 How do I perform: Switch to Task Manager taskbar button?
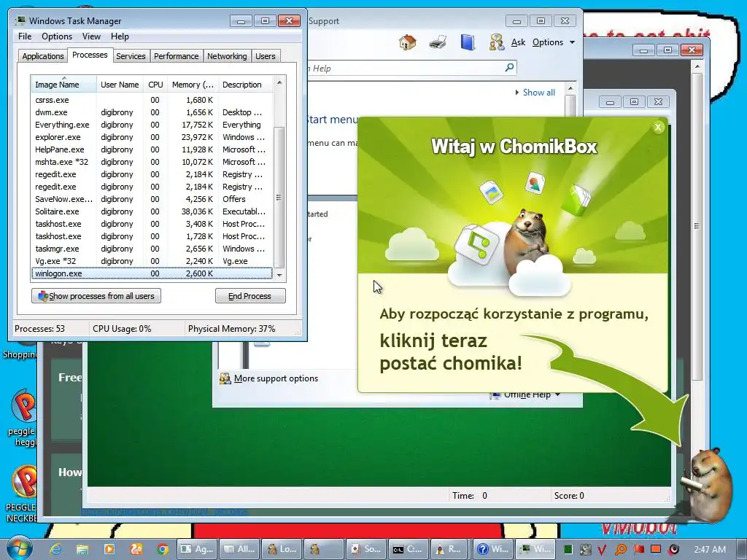pyautogui.click(x=535, y=549)
